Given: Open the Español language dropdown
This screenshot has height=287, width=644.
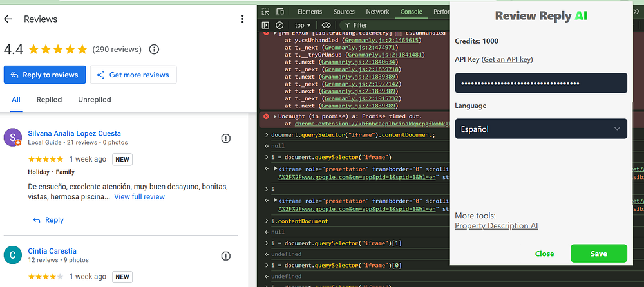Looking at the screenshot, I should point(540,129).
